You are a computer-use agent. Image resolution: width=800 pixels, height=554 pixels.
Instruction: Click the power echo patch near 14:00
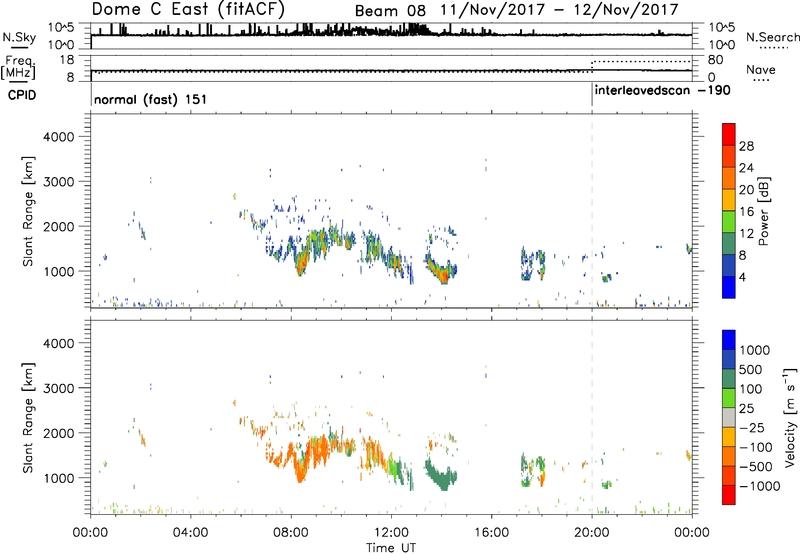click(441, 271)
